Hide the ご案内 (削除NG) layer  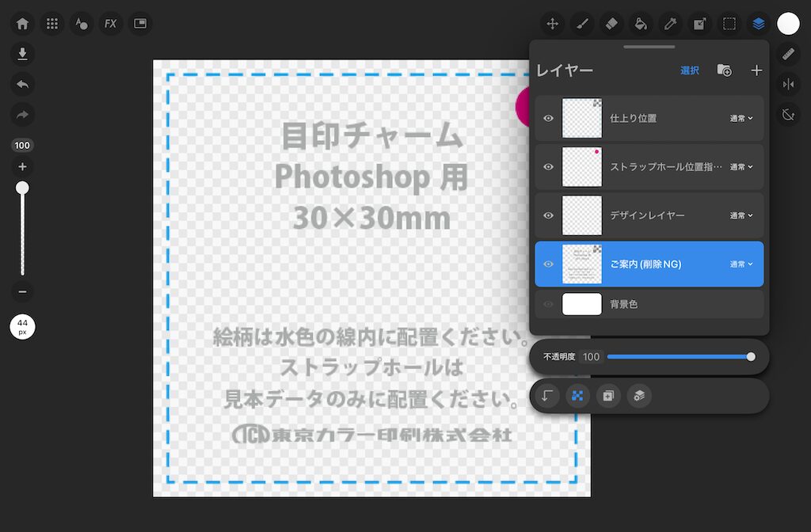548,264
